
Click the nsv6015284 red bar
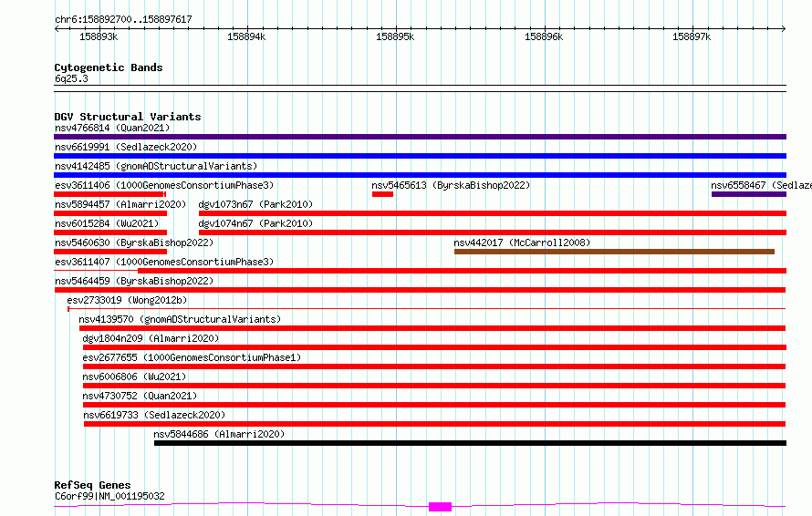click(x=110, y=232)
